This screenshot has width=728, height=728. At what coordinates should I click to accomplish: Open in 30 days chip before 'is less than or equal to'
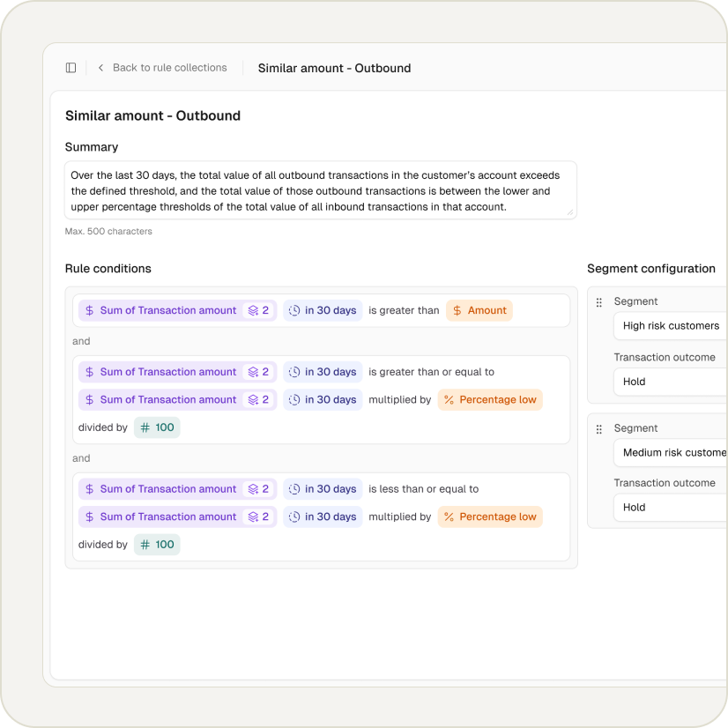[x=323, y=489]
